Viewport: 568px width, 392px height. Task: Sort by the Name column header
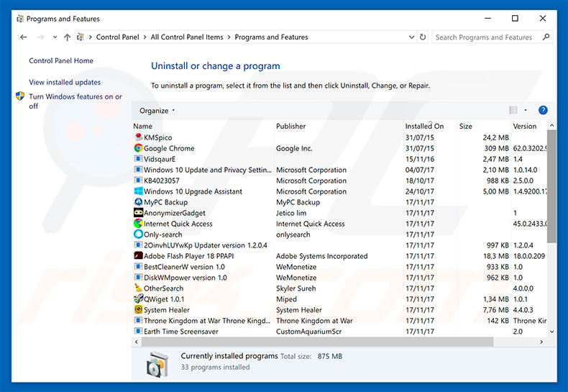203,126
